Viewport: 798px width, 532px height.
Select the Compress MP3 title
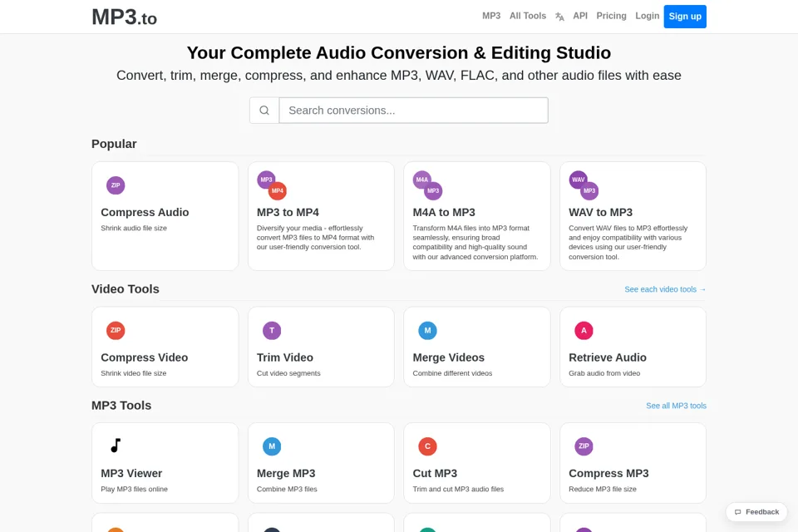tap(608, 474)
